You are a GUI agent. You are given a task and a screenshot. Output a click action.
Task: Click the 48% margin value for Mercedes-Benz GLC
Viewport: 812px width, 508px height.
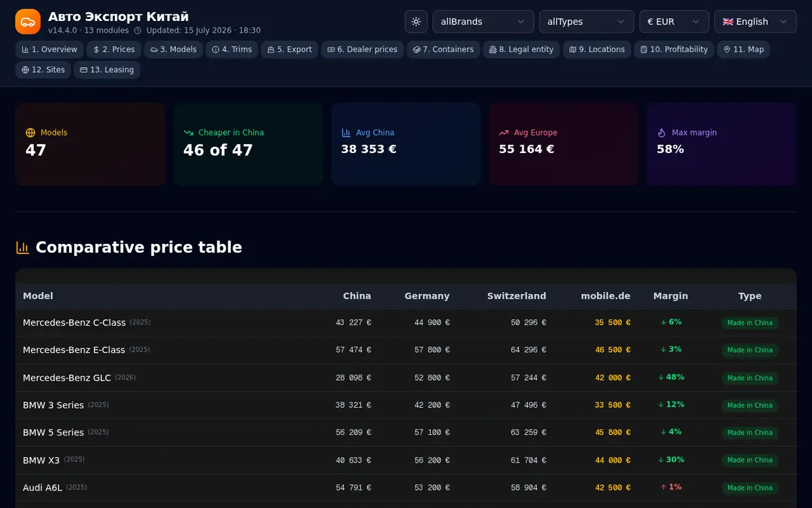tap(671, 377)
